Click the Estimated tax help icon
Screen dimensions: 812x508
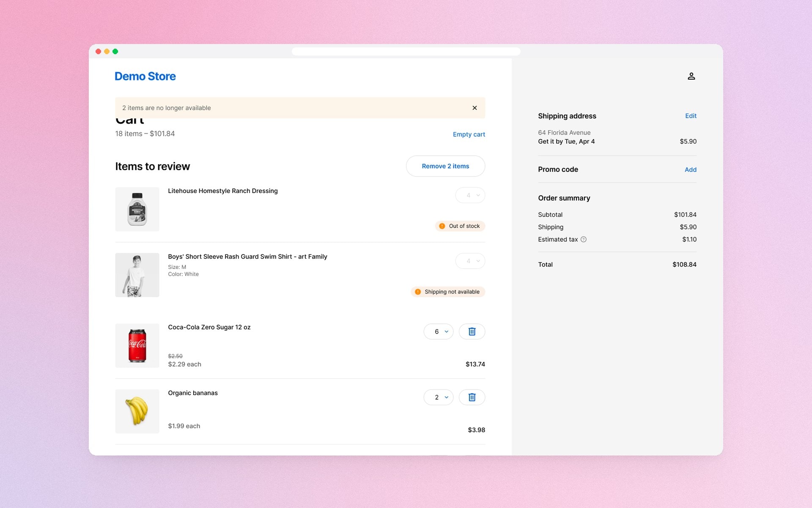584,239
